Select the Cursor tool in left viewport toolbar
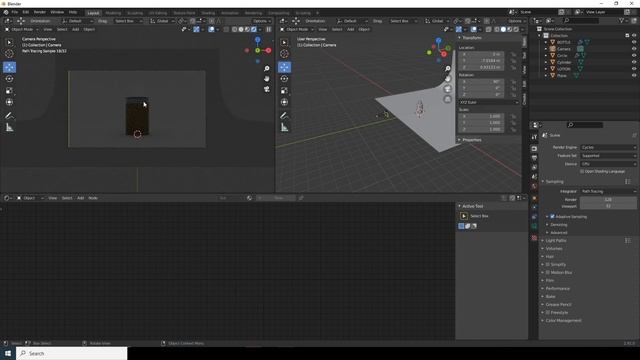 coord(9,53)
